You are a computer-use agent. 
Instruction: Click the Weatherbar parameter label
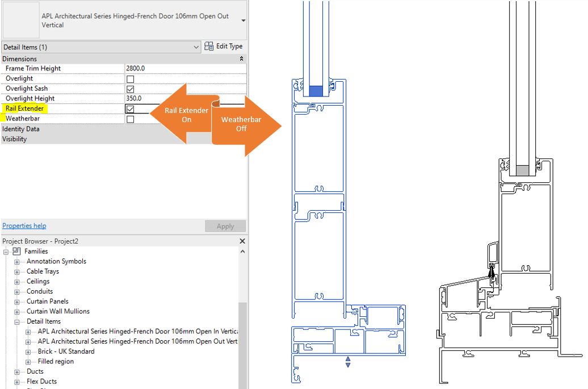coord(23,119)
